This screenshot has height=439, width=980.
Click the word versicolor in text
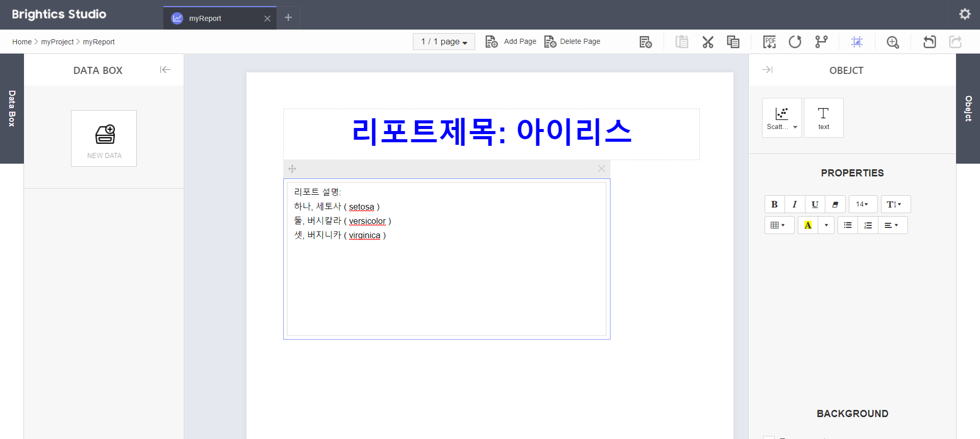pyautogui.click(x=367, y=221)
